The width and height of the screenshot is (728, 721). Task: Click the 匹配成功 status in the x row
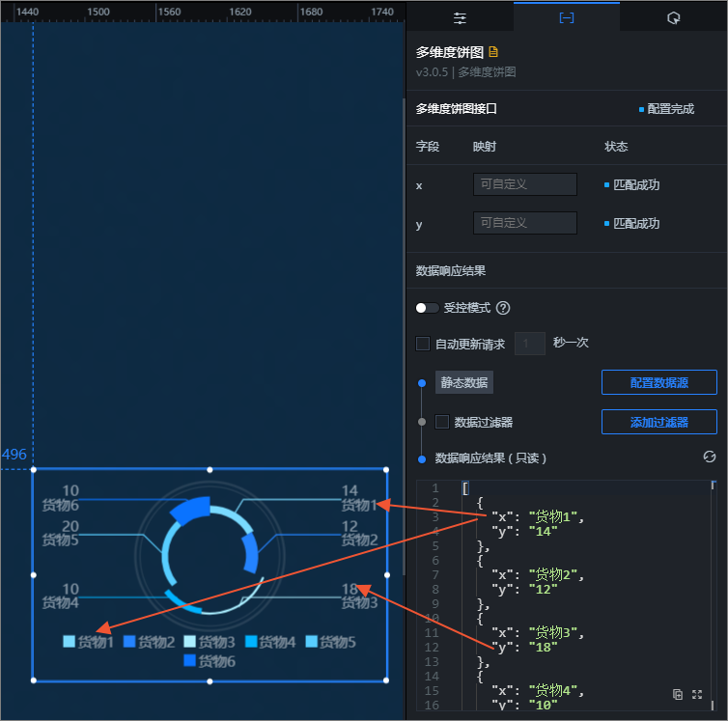click(x=636, y=184)
